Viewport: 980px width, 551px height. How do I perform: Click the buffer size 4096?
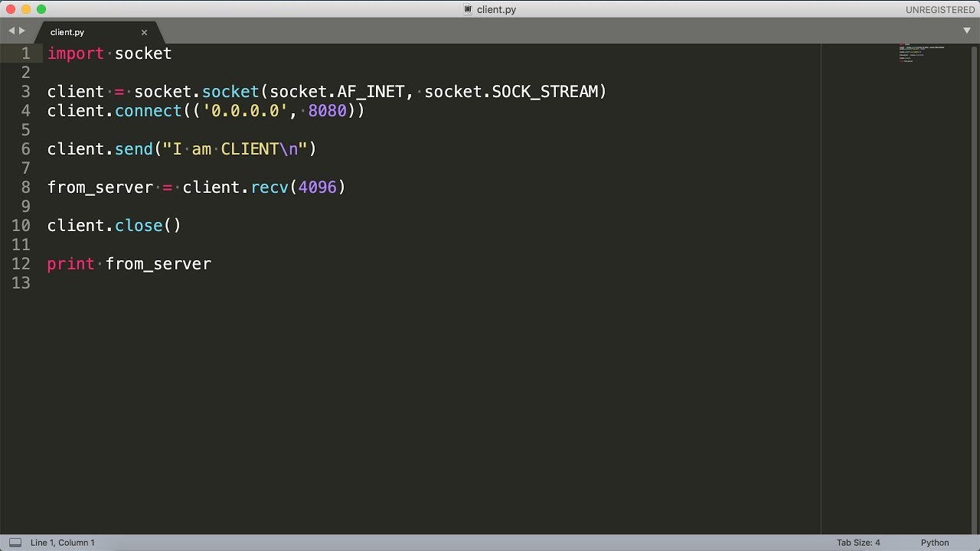[318, 187]
